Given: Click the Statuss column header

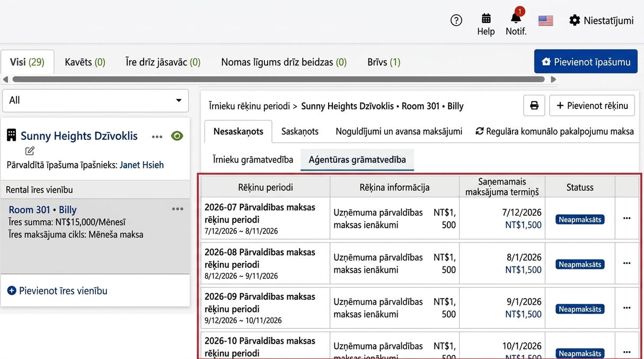Looking at the screenshot, I should click(580, 187).
